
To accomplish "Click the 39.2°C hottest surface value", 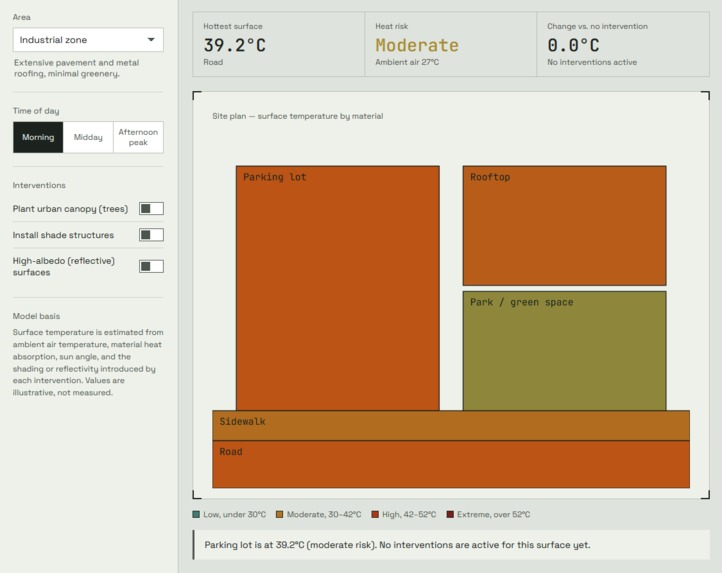I will point(234,45).
